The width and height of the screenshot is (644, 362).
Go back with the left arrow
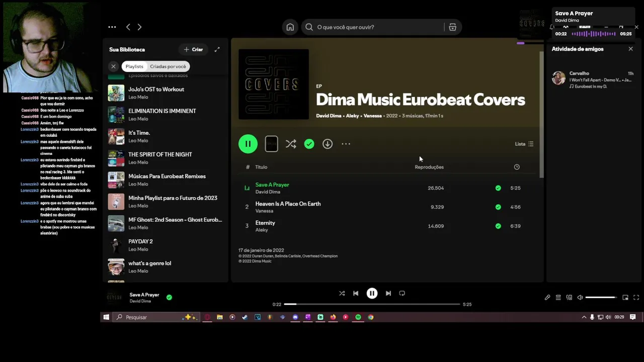tap(128, 27)
